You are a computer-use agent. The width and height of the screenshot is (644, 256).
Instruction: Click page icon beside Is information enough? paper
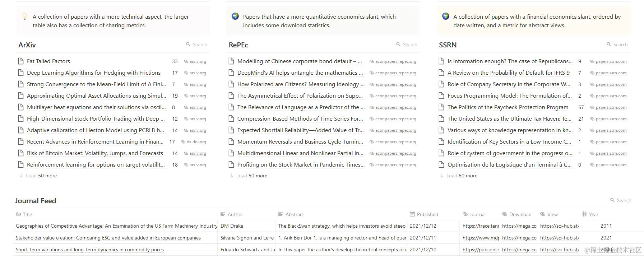click(x=441, y=61)
